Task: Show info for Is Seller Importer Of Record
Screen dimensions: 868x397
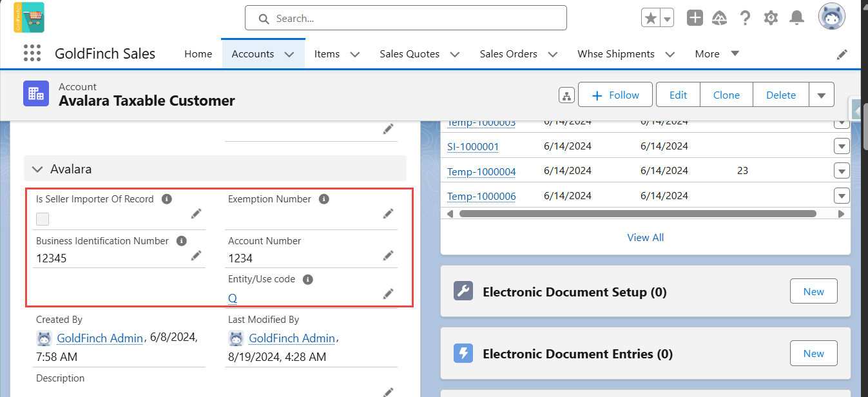Action: pos(166,199)
